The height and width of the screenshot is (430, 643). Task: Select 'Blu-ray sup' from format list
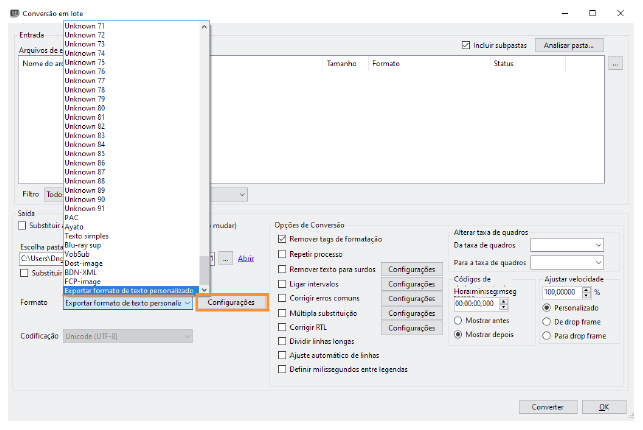pos(86,244)
